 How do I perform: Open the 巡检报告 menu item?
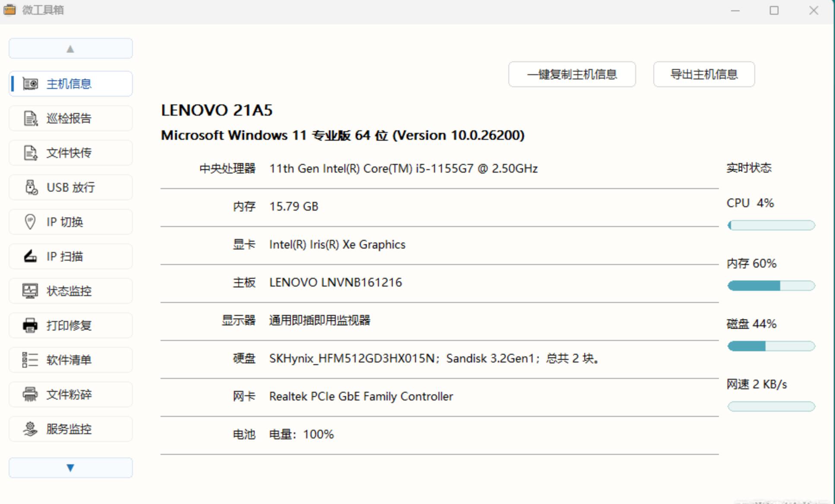(x=71, y=118)
